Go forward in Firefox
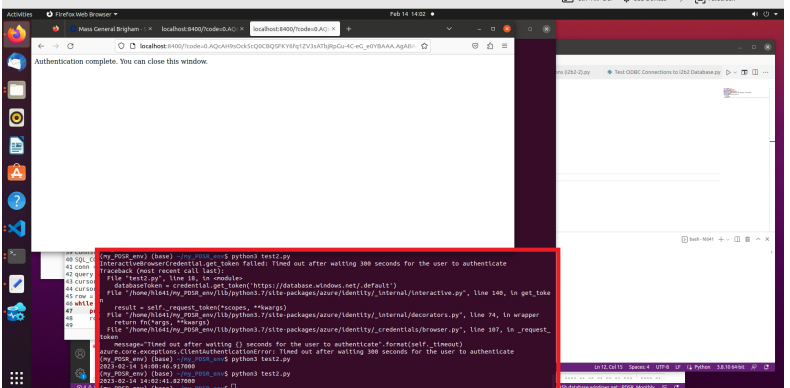 point(55,46)
